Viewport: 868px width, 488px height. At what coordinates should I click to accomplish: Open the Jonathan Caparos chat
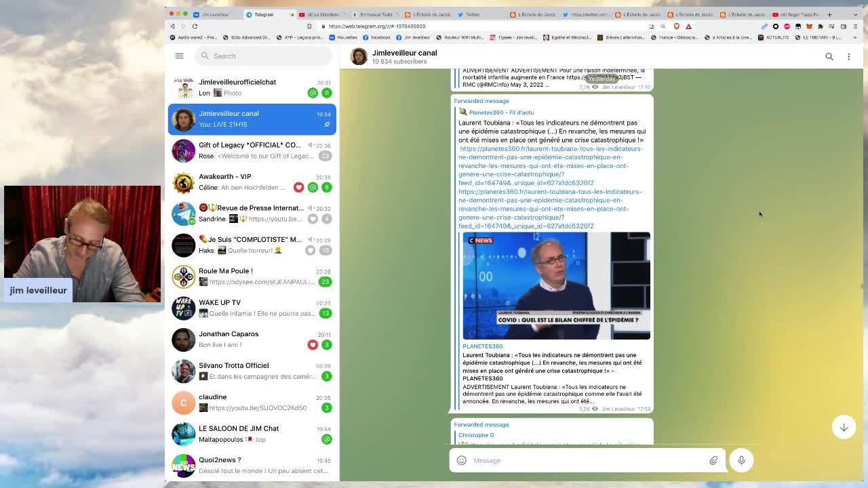(x=252, y=340)
